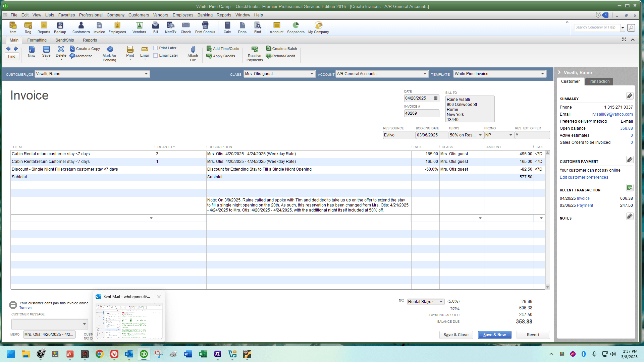
Task: Open the Backup toolbar icon
Action: click(x=60, y=27)
